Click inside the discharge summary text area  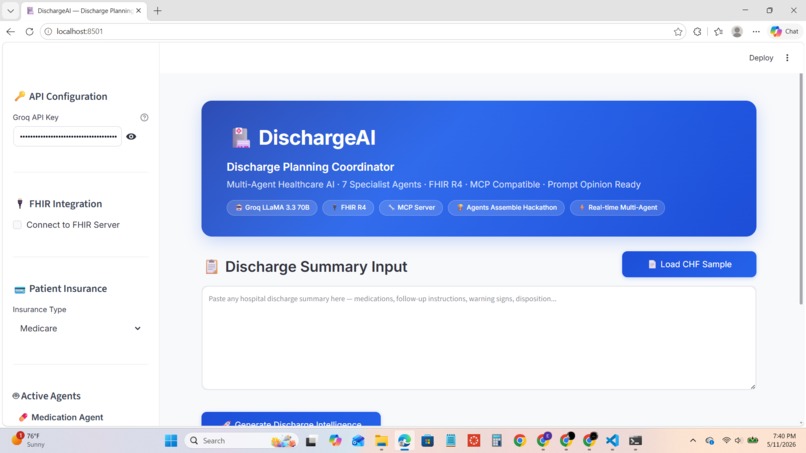click(479, 338)
